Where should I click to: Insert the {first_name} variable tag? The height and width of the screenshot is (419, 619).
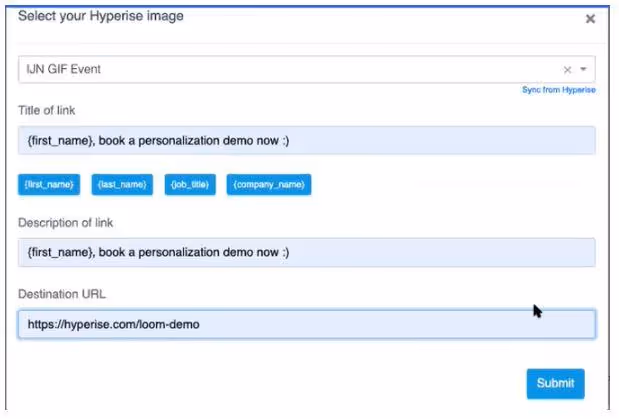point(49,184)
